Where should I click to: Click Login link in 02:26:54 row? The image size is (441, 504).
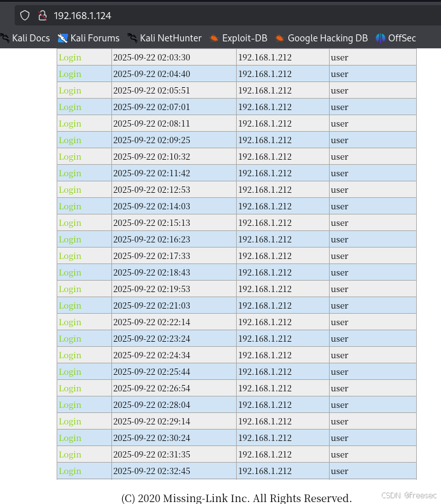70,389
